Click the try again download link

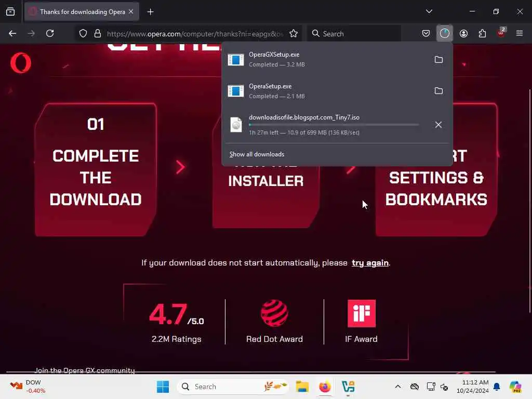coord(370,263)
